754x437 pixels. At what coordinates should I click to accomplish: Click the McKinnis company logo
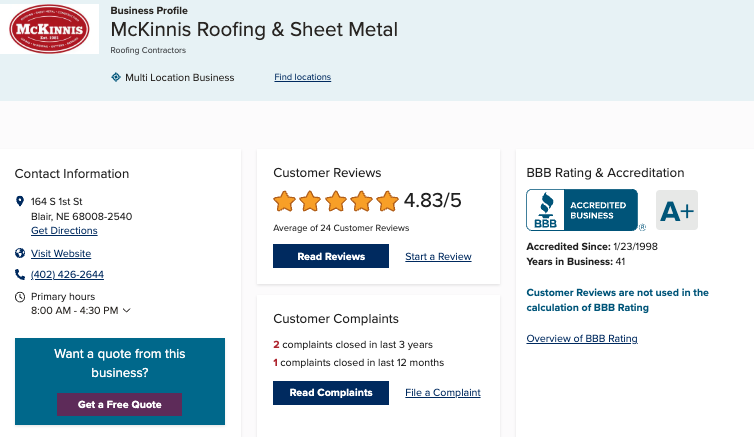50,29
